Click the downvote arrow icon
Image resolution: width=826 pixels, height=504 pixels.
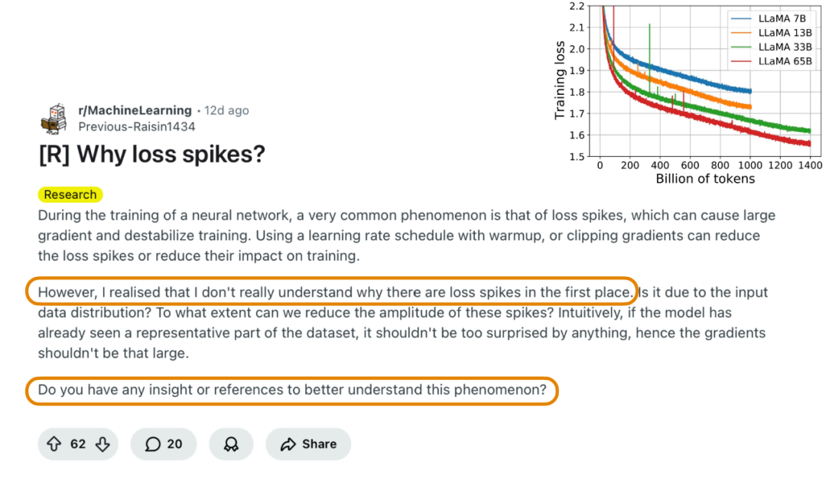102,444
